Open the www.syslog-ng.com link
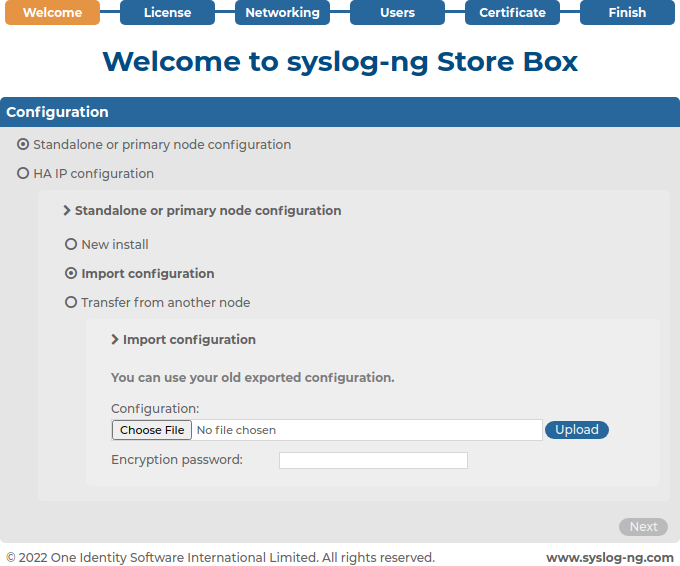 coord(610,558)
